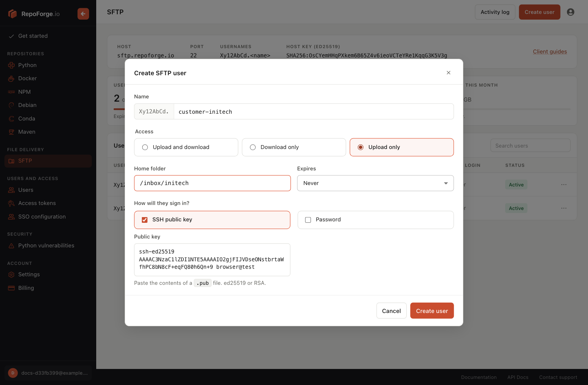Image resolution: width=588 pixels, height=385 pixels.
Task: Click Create user in top header
Action: pyautogui.click(x=540, y=12)
